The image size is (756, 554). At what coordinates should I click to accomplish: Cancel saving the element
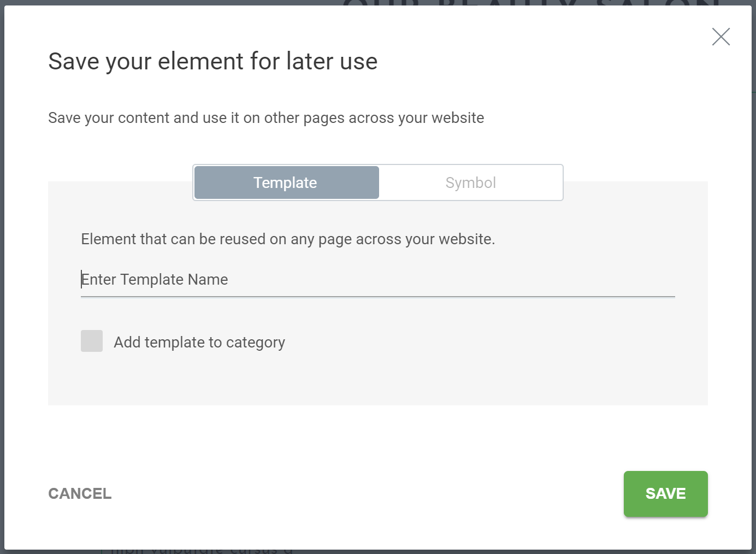[80, 493]
